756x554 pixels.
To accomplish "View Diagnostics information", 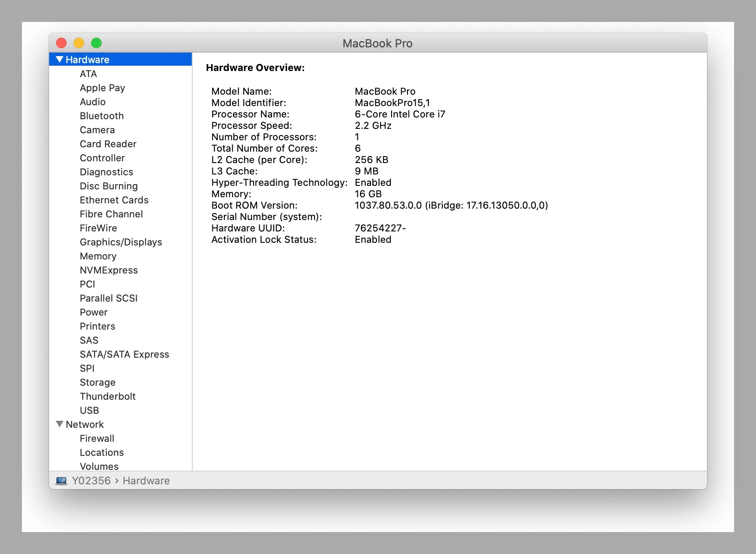I will [106, 172].
